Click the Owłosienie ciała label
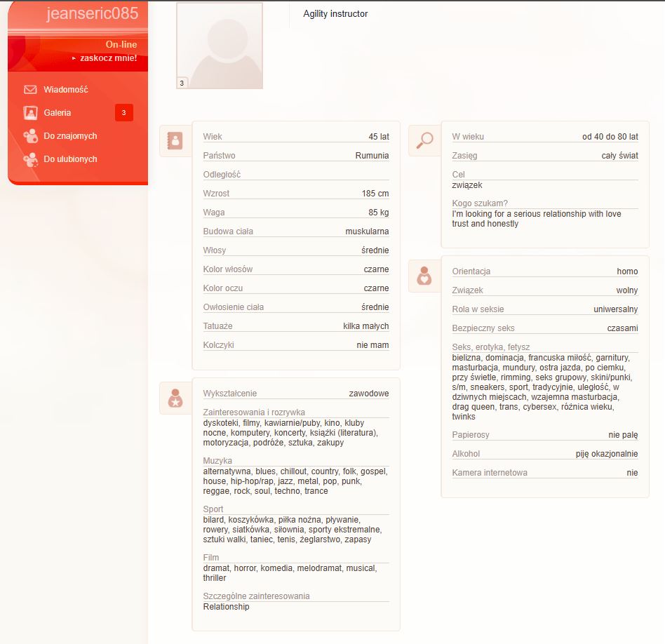Viewport: 665px width, 644px height. (234, 307)
